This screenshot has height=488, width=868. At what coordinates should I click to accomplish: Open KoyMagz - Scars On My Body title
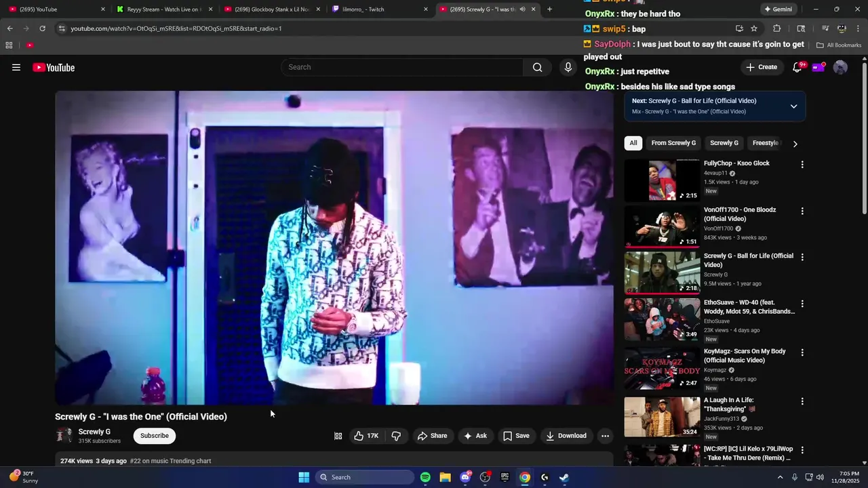click(x=745, y=356)
